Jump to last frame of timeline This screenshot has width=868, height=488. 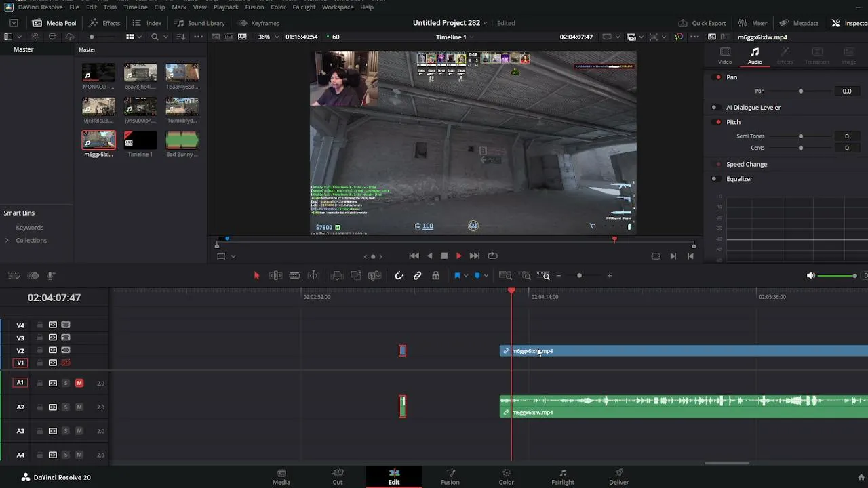(475, 256)
